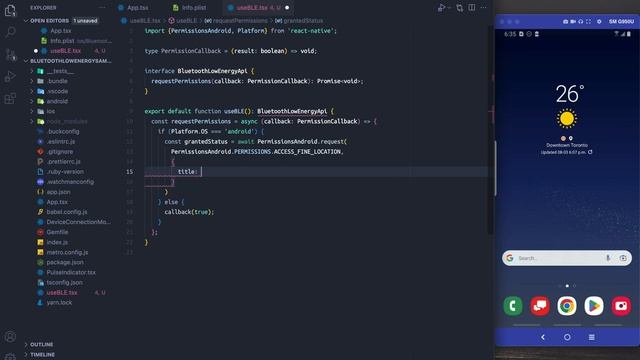The image size is (640, 360).
Task: Open the Accounts menu icon
Action: [10, 337]
